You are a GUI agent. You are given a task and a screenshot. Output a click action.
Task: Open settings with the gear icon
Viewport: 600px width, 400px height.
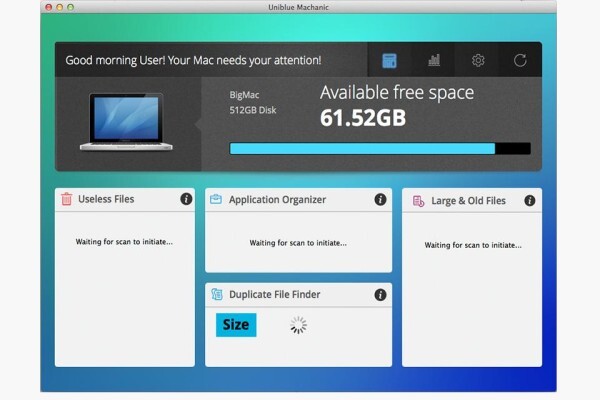click(x=478, y=60)
